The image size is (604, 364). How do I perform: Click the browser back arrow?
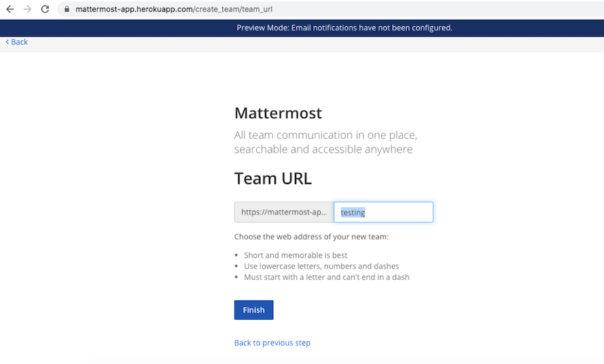tap(10, 9)
